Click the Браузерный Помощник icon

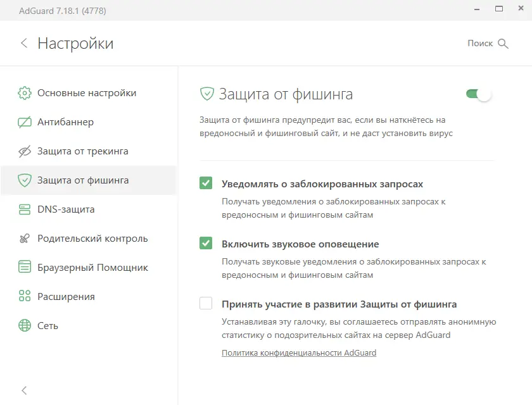tap(25, 268)
